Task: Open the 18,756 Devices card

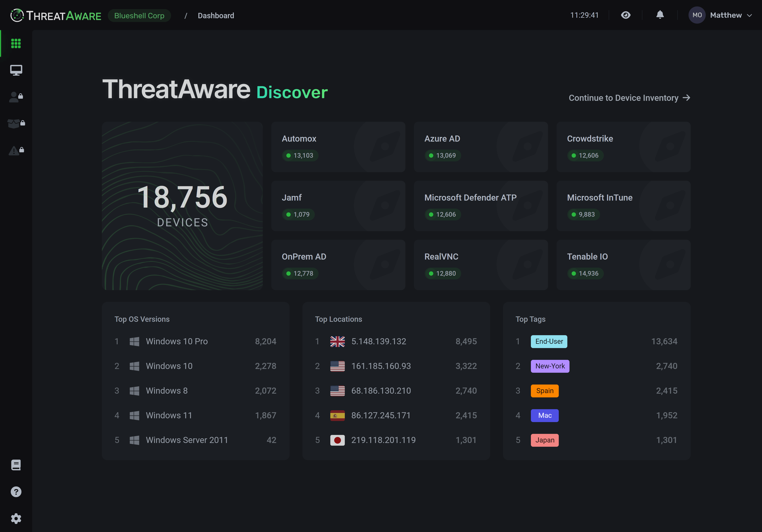Action: point(182,206)
